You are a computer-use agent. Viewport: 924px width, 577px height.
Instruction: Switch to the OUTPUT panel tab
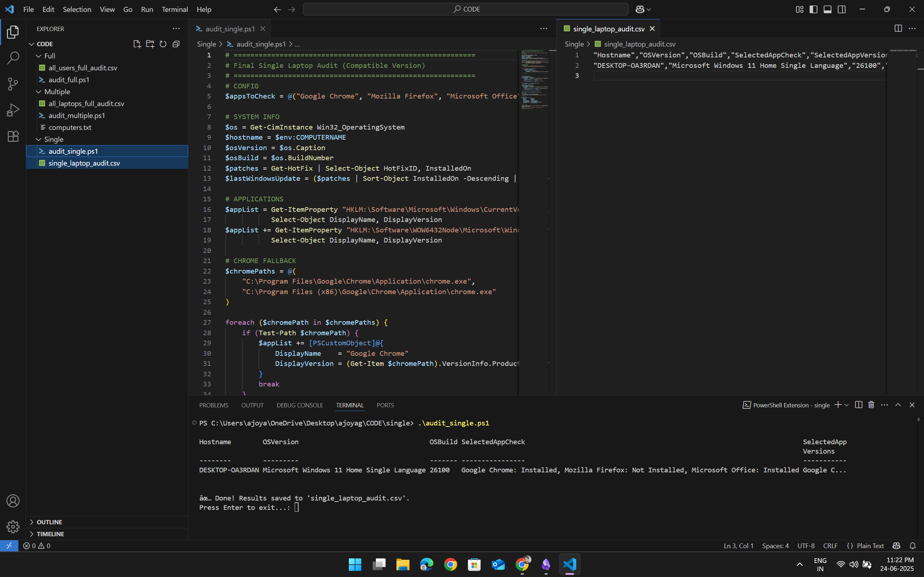tap(252, 405)
